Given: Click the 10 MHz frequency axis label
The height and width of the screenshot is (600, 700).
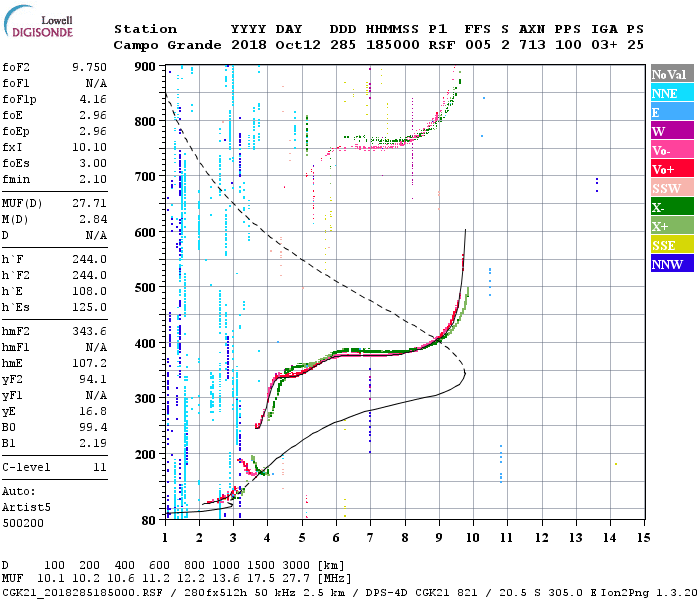Looking at the screenshot, I should pyautogui.click(x=472, y=538).
